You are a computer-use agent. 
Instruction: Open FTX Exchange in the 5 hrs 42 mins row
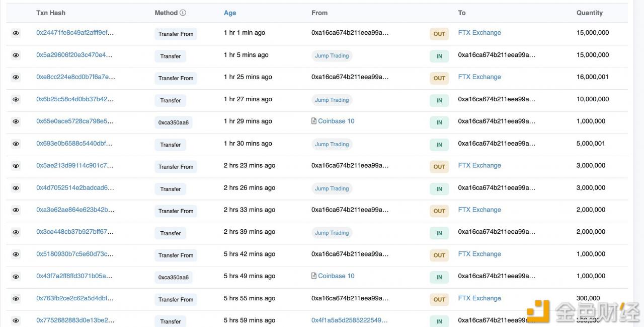(x=479, y=254)
